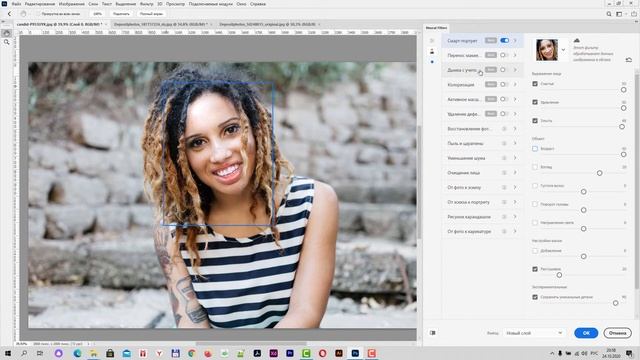Click the volume icon in system tray
Image resolution: width=640 pixels, height=360 pixels.
click(584, 353)
